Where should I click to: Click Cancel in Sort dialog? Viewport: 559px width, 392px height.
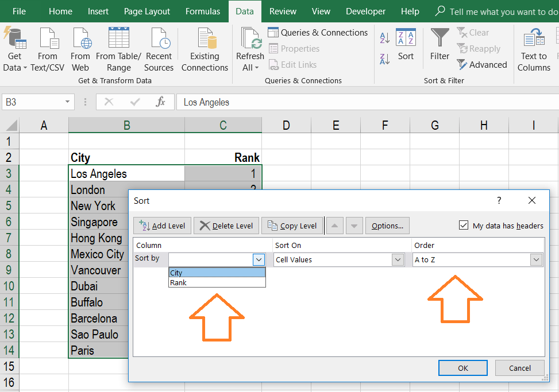(x=520, y=368)
